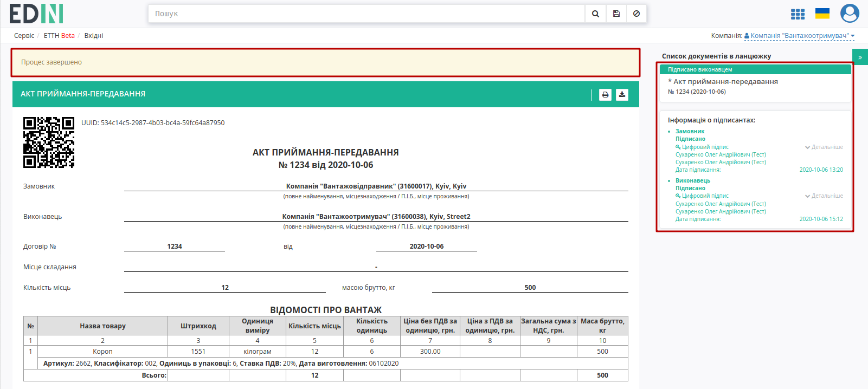Click Цифровий підпис under Виконавець

(702, 196)
